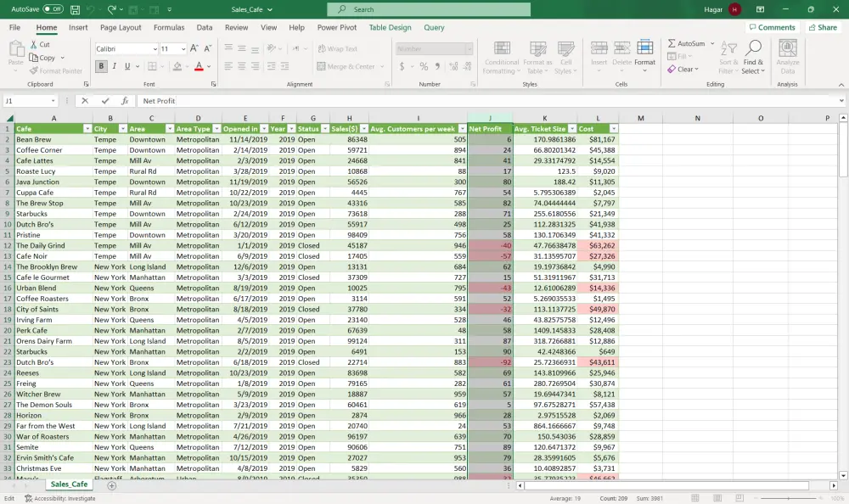
Task: Open Find & Select menu
Action: click(x=752, y=57)
